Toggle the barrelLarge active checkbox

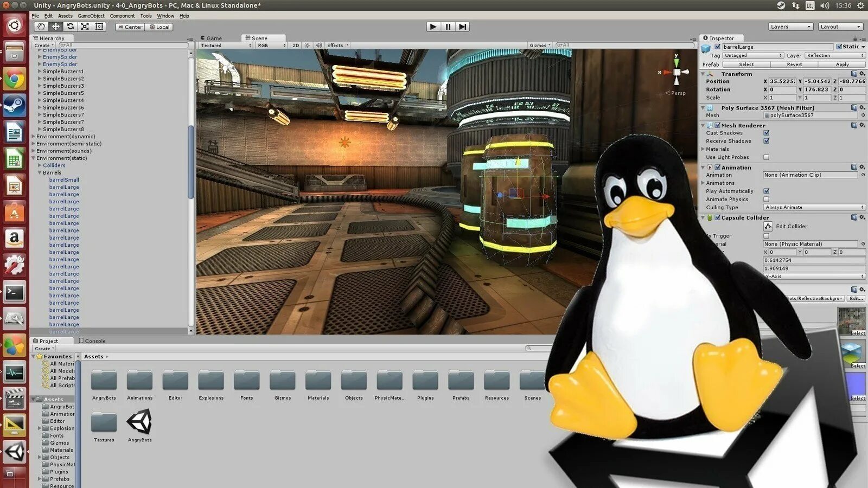tap(718, 47)
